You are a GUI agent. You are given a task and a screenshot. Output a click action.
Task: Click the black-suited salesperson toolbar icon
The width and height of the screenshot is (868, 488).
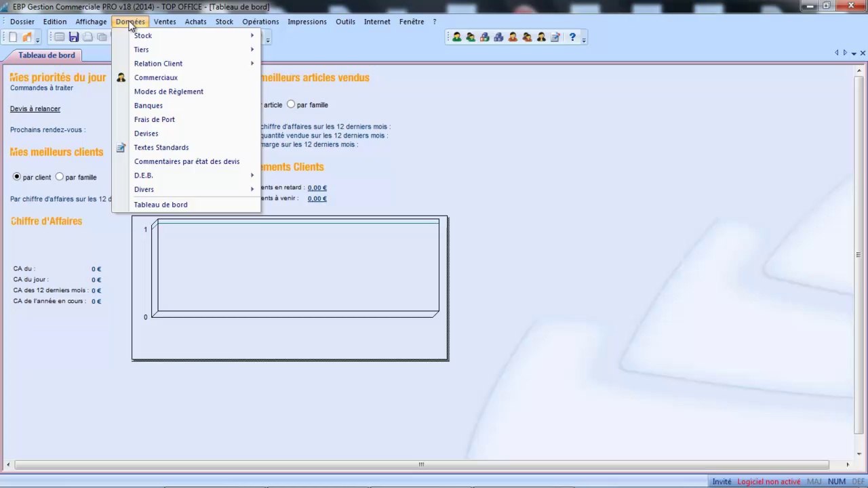tap(541, 37)
